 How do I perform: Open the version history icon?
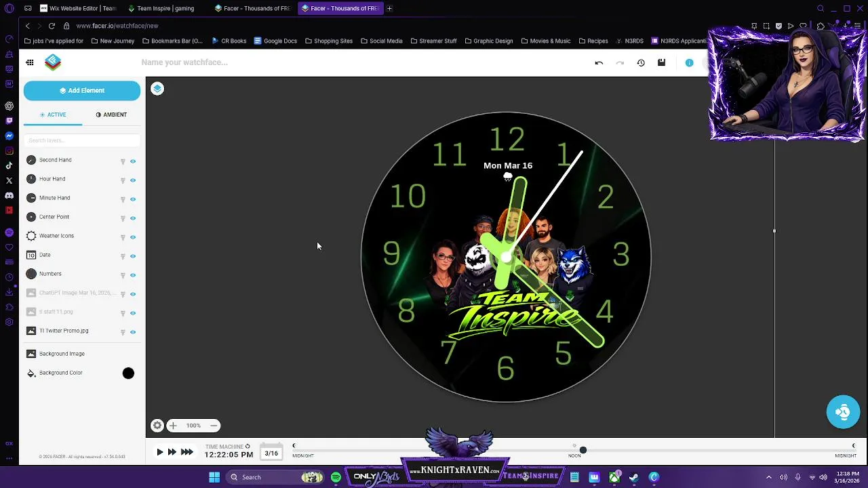click(641, 63)
